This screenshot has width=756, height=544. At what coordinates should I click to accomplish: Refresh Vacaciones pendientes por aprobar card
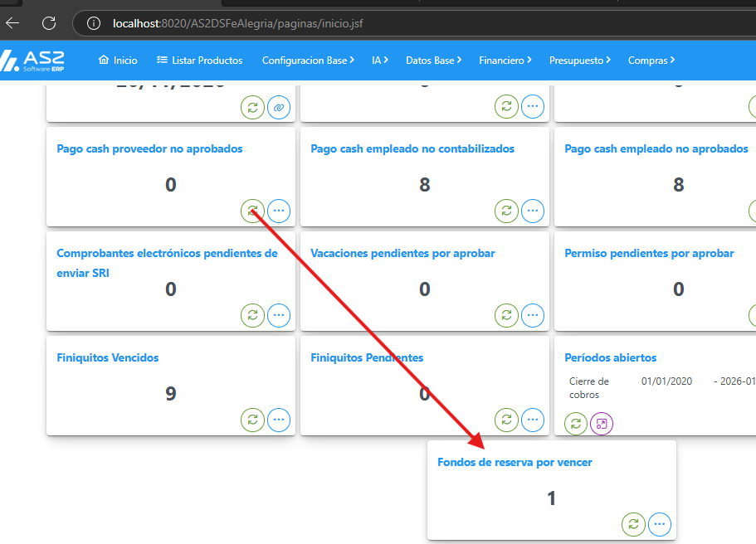tap(506, 316)
